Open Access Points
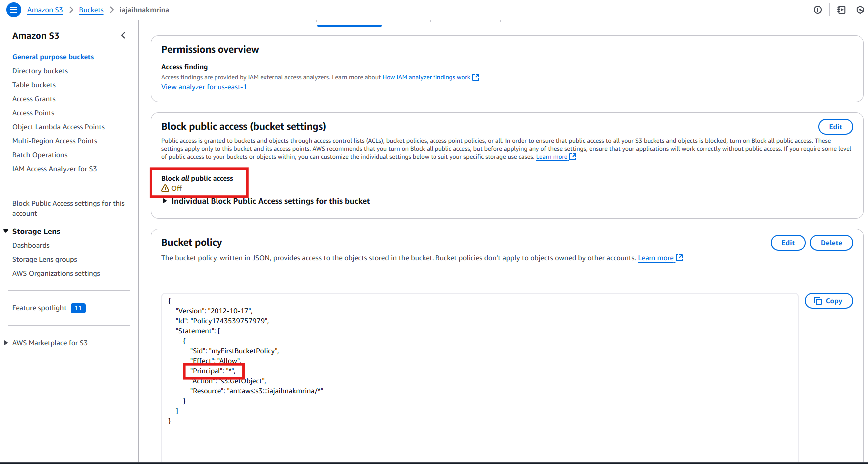The image size is (868, 464). pos(33,113)
